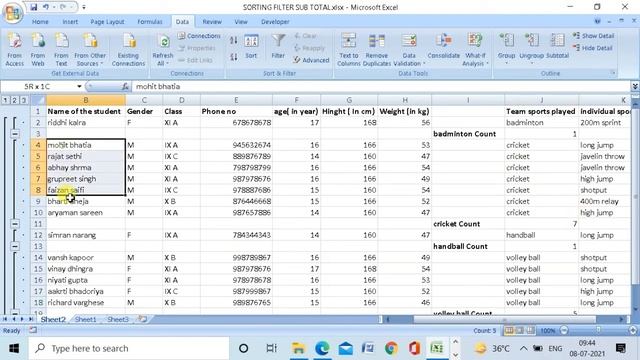Viewport: 640px width, 360px height.
Task: Click the horizontal scrollbar thumb
Action: coord(504,320)
